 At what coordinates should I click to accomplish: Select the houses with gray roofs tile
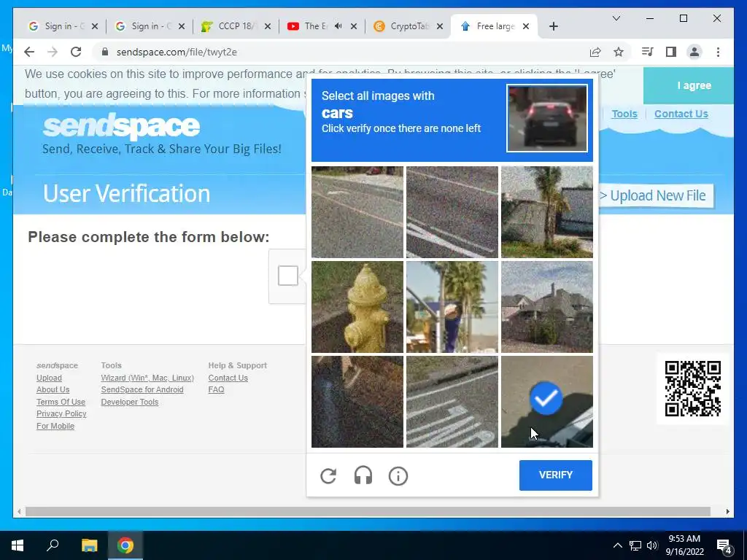[x=547, y=307]
